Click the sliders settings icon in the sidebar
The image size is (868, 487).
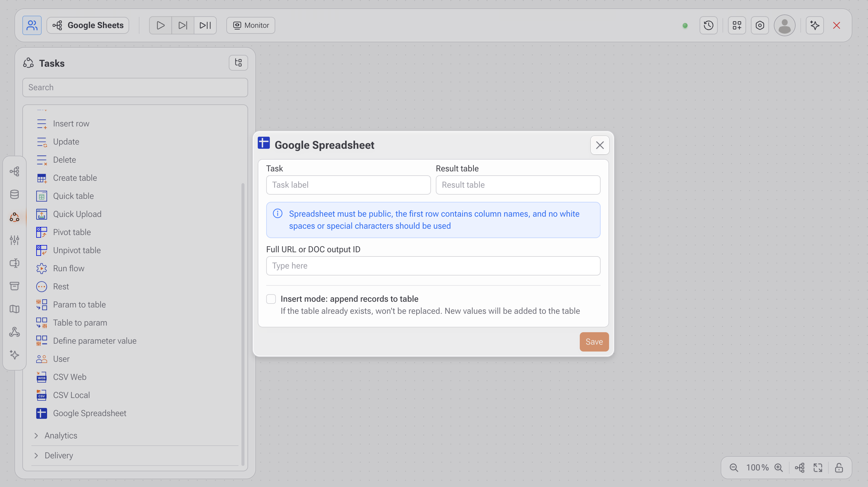[14, 240]
